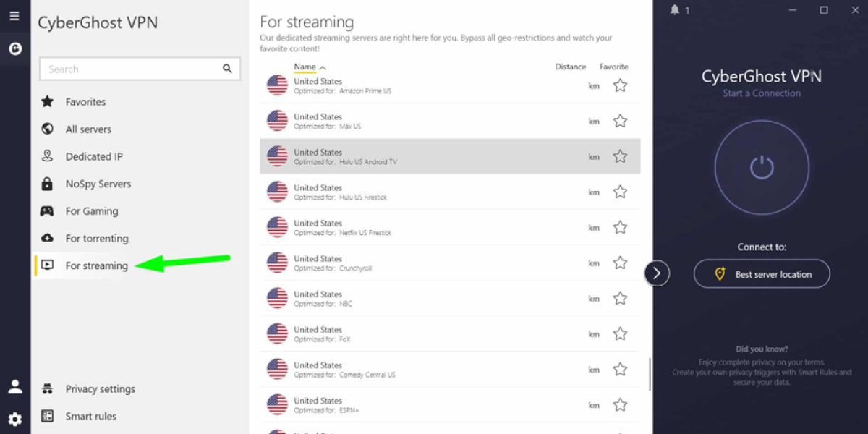Expand the connection panel with the chevron

click(657, 273)
